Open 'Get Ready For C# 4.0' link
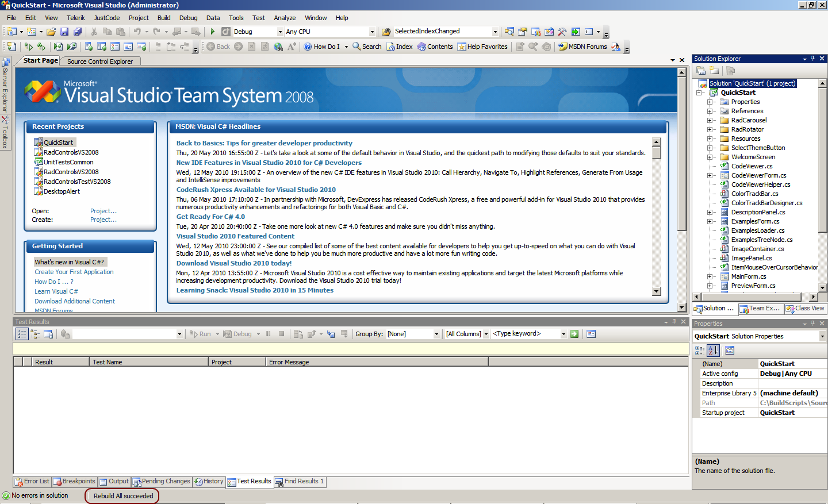Screen dimensions: 828x504 pyautogui.click(x=210, y=217)
